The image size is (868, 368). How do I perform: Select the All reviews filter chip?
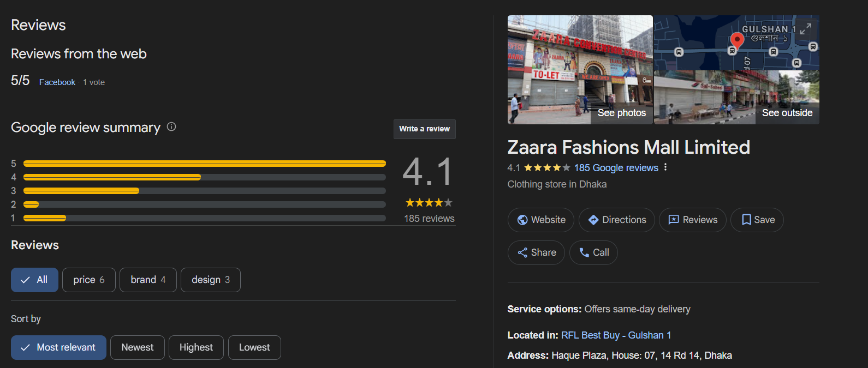[x=34, y=280]
